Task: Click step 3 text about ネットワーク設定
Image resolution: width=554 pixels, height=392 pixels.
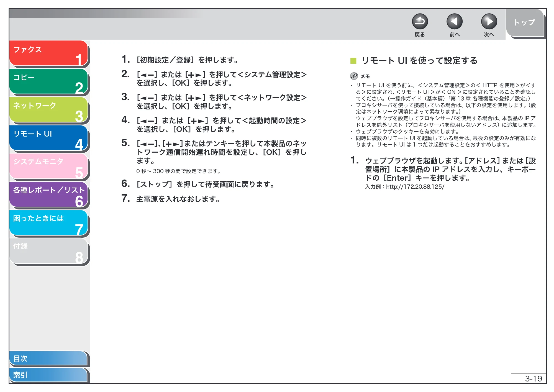Action: (221, 102)
